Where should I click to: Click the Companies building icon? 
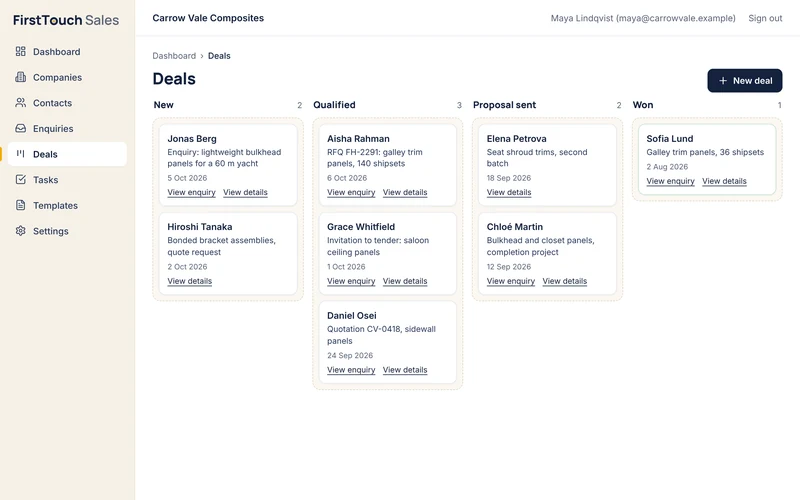point(20,77)
